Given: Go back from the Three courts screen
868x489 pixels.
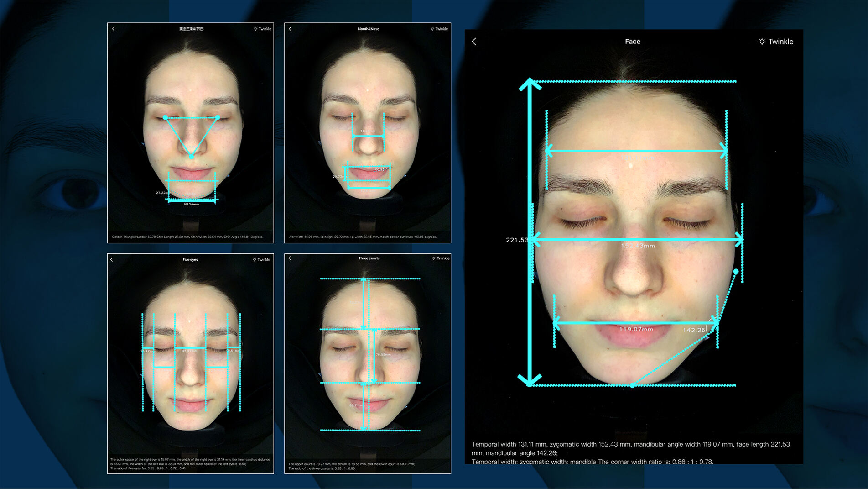Looking at the screenshot, I should pyautogui.click(x=290, y=258).
